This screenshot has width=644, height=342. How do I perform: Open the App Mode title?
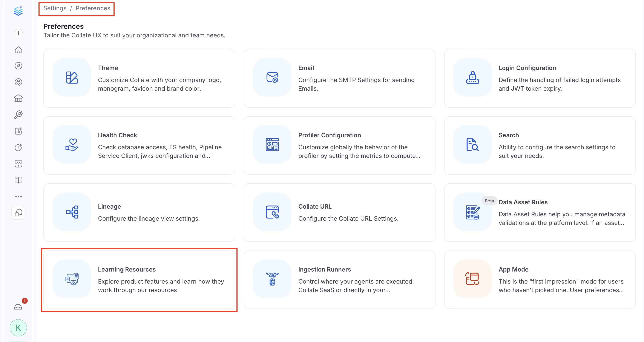(513, 270)
